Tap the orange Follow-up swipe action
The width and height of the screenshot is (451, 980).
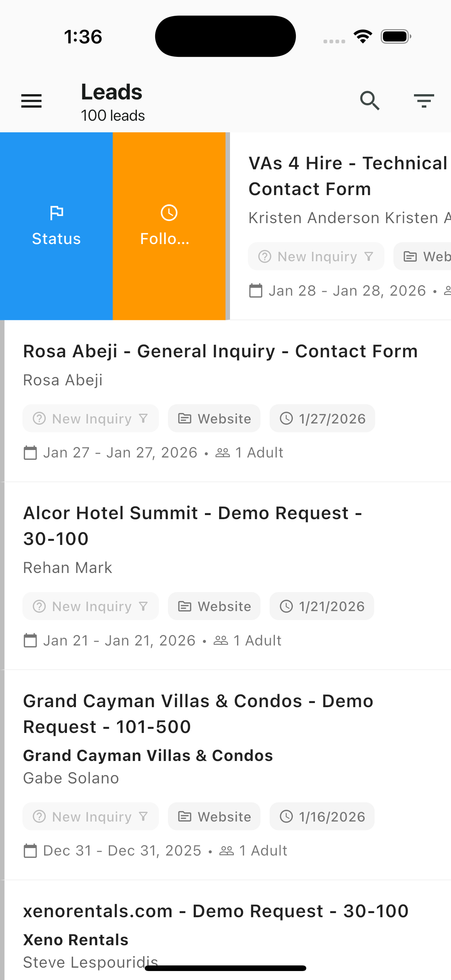click(169, 226)
